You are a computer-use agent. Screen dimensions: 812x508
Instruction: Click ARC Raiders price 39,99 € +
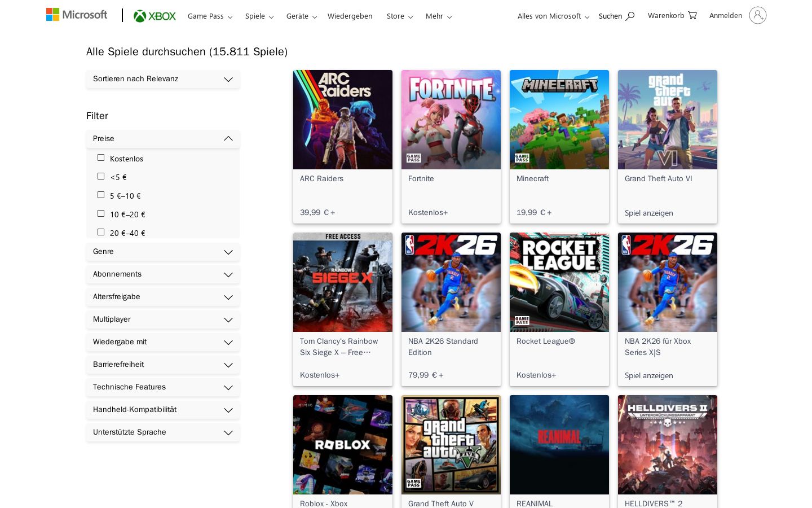[x=317, y=213]
